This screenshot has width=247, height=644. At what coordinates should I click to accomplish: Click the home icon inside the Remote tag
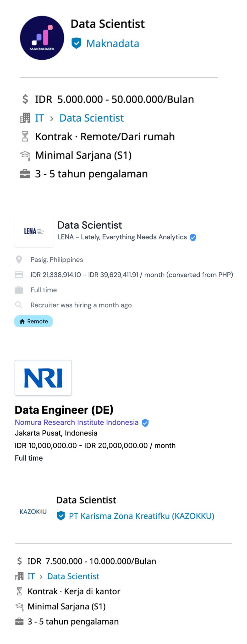22,321
